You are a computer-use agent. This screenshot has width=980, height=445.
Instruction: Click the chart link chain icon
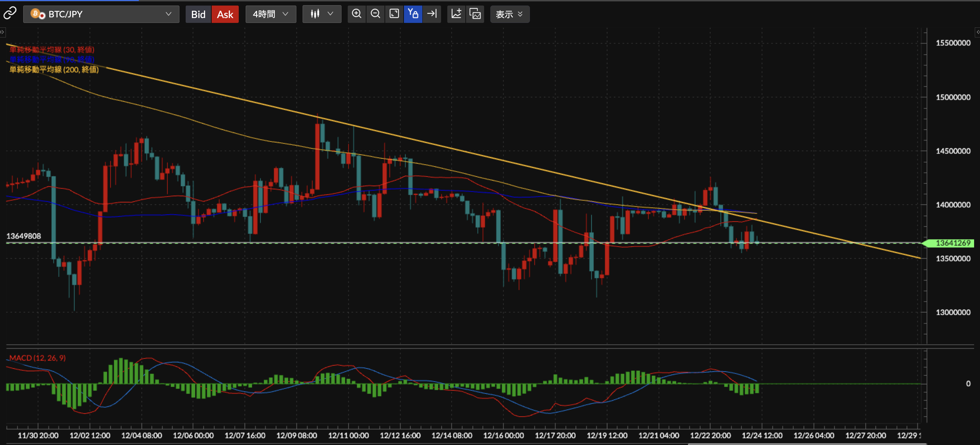[9, 13]
